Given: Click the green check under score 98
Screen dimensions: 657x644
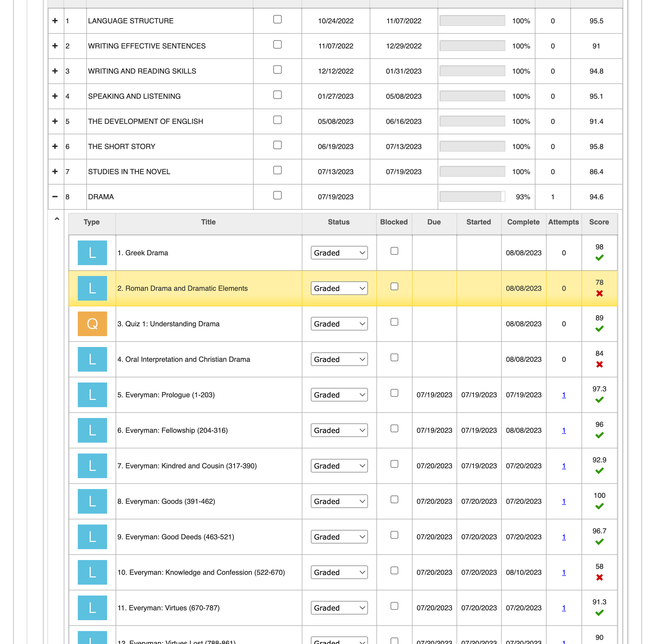Looking at the screenshot, I should (599, 258).
